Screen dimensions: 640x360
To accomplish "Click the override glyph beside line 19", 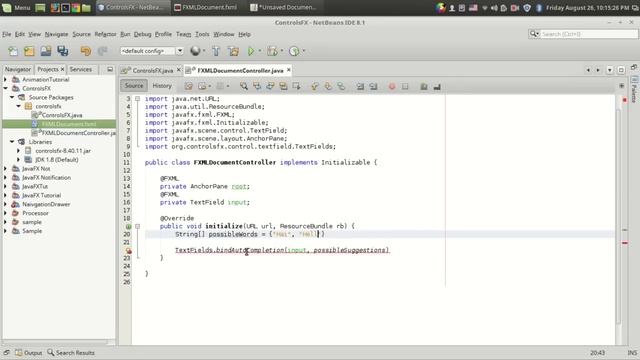I will click(128, 226).
